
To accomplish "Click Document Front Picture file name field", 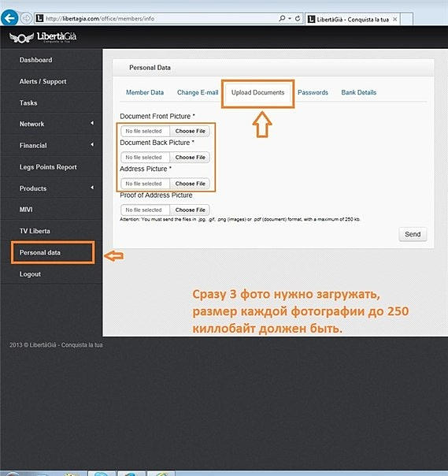I will pos(146,131).
